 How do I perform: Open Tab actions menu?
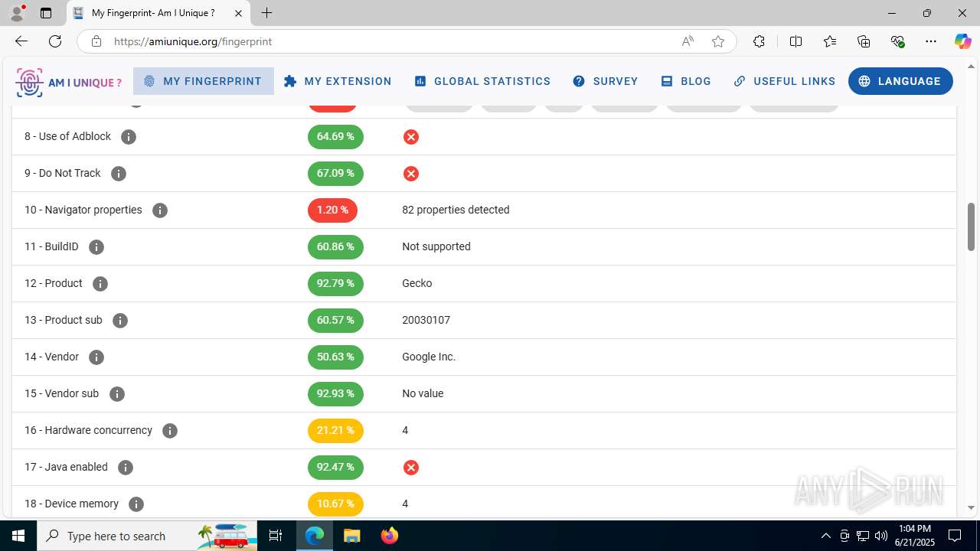tap(46, 13)
